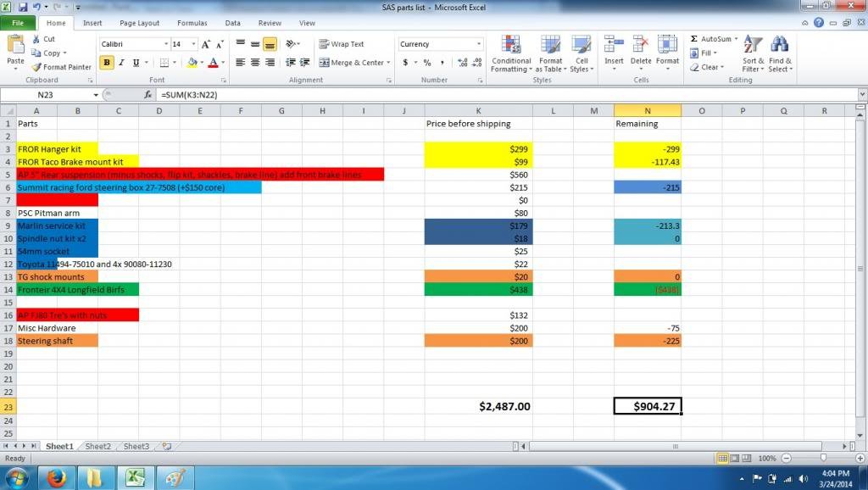Center text horizontally
The height and width of the screenshot is (490, 868).
(x=254, y=63)
